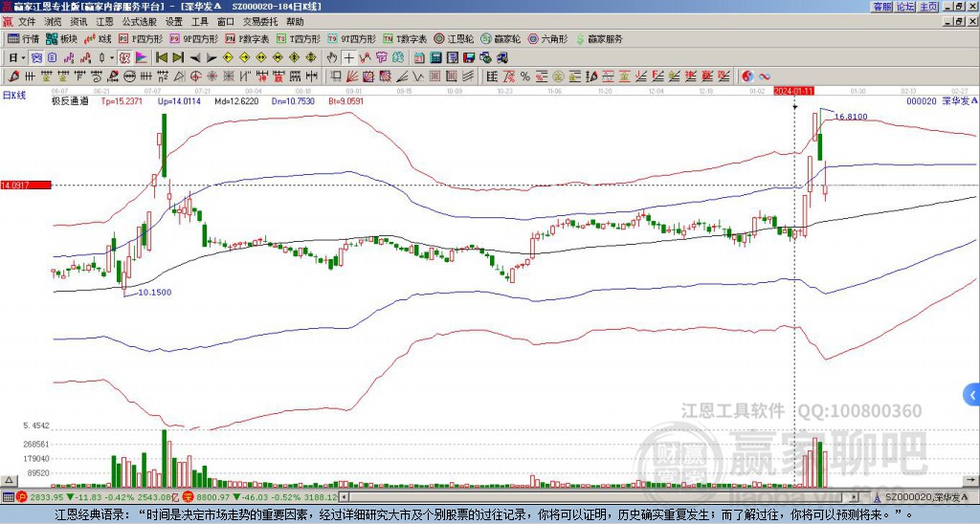The width and height of the screenshot is (980, 524).
Task: Select the angle line drawing tool
Action: pyautogui.click(x=401, y=76)
